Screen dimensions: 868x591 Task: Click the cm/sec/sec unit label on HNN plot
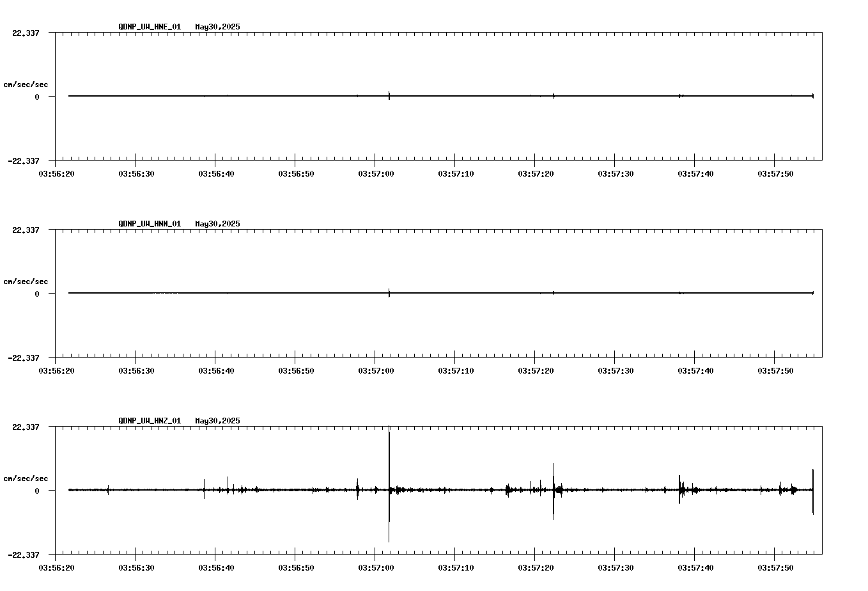tap(26, 281)
